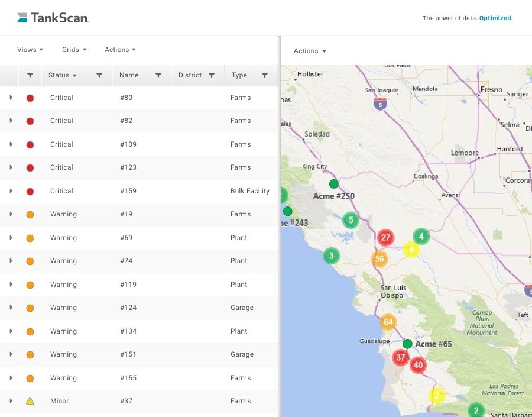Click the red Critical status dot for #109
The height and width of the screenshot is (417, 532).
tap(30, 144)
